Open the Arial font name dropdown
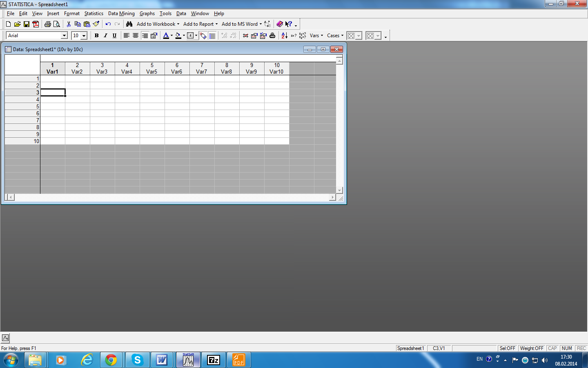This screenshot has height=368, width=588. (x=64, y=36)
